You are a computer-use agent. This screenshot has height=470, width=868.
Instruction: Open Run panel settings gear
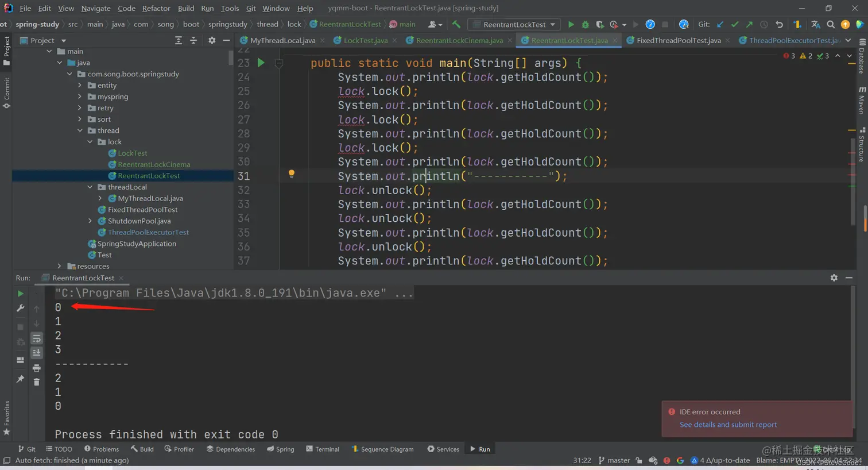834,278
